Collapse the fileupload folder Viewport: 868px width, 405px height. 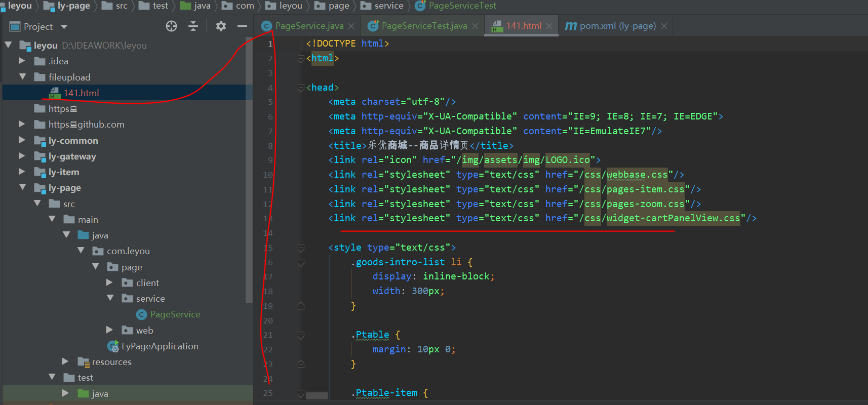[x=22, y=77]
